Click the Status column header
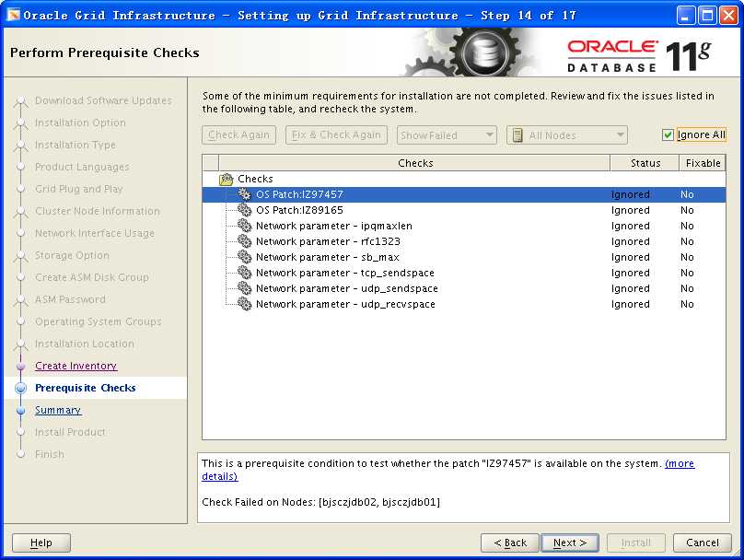Viewport: 744px width, 560px height. point(645,163)
